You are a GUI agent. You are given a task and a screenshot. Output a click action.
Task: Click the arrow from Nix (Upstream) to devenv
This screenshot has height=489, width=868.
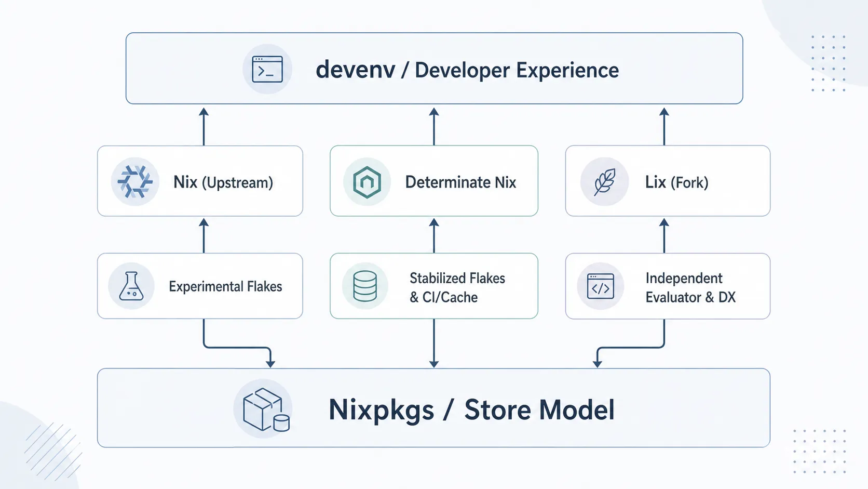(x=204, y=126)
